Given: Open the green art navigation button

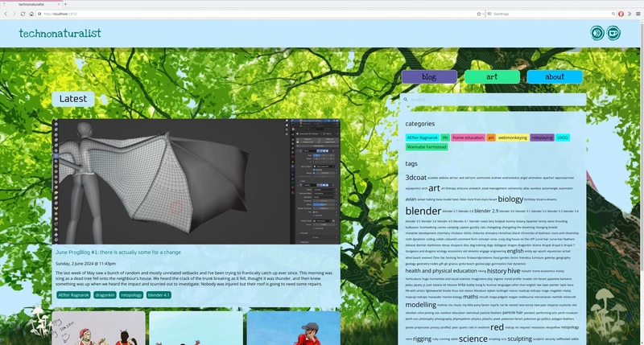Looking at the screenshot, I should 492,76.
